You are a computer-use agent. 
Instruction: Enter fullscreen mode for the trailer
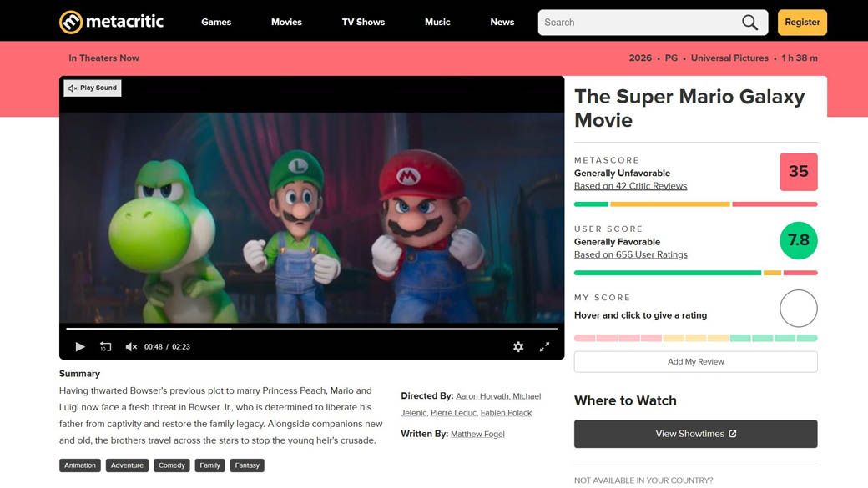[x=544, y=346]
